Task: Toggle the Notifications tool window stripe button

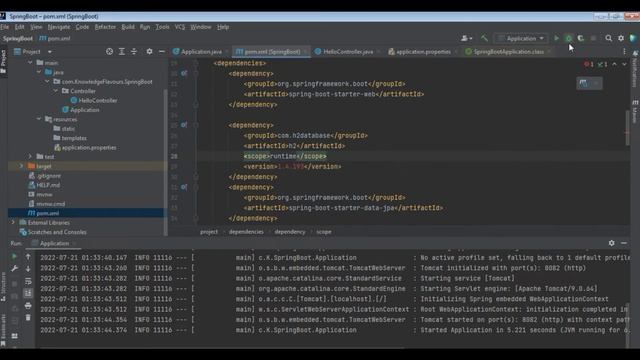Action: (635, 69)
